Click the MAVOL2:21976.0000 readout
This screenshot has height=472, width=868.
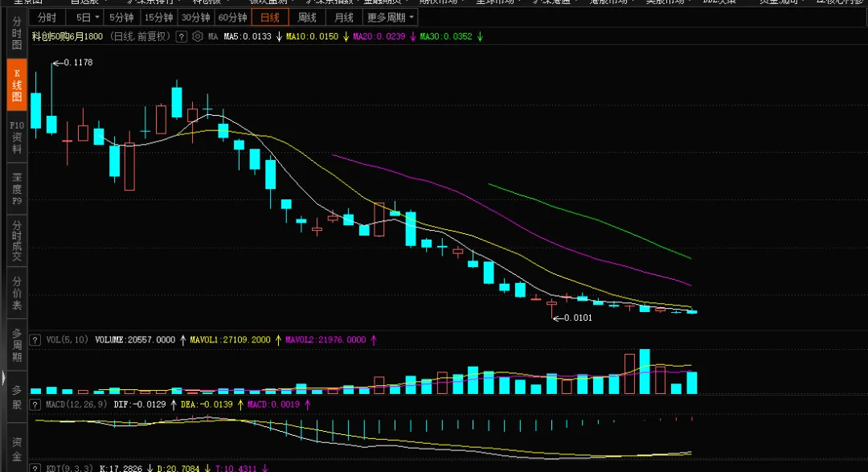tap(325, 339)
